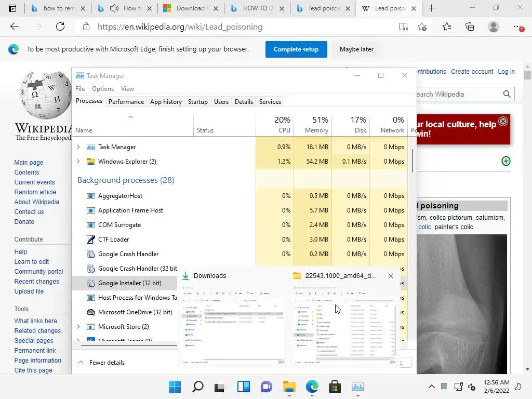Click File Explorer taskbar icon
Viewport: 532px width, 399px height.
[289, 387]
